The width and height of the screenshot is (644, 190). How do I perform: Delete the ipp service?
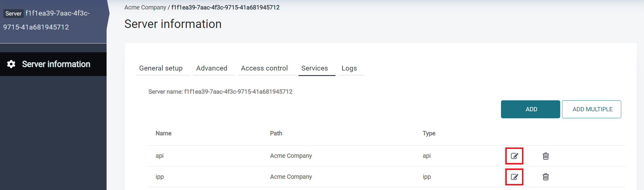(x=546, y=177)
